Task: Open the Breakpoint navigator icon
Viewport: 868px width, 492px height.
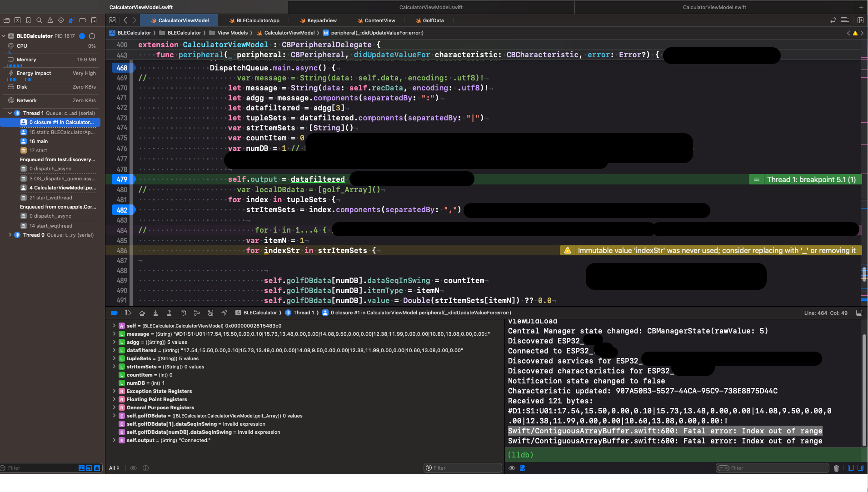Action: click(x=83, y=20)
